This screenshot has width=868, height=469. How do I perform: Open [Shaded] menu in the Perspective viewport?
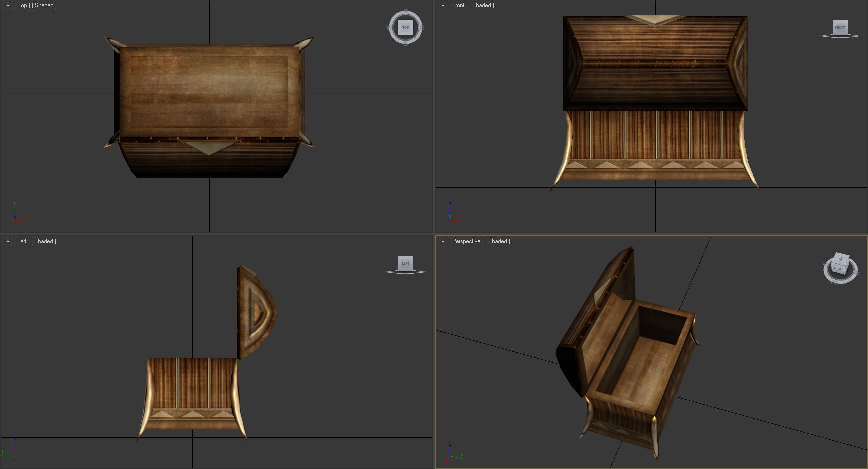pos(498,241)
